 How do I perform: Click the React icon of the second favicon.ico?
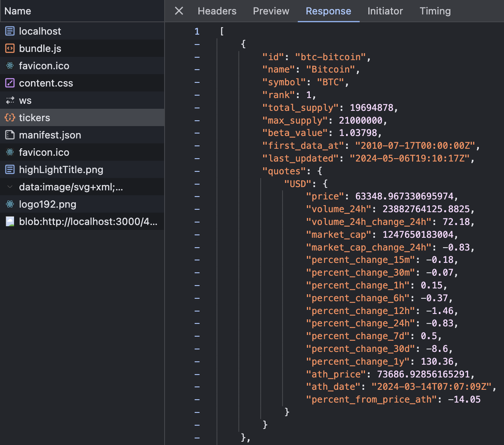[x=10, y=152]
